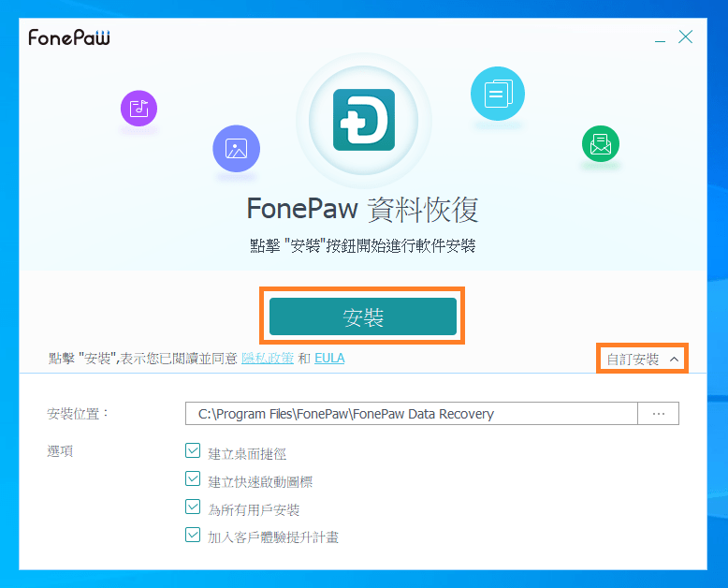Toggle 加入客戶體驗提升計畫 checkbox
Viewport: 728px width, 588px height.
click(193, 535)
